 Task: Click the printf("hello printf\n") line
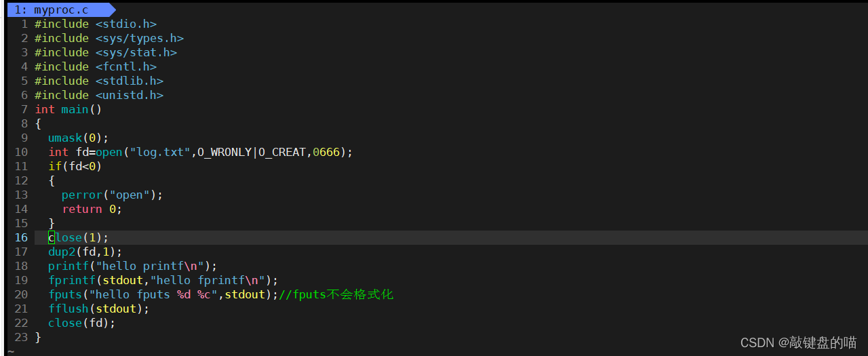tap(133, 266)
